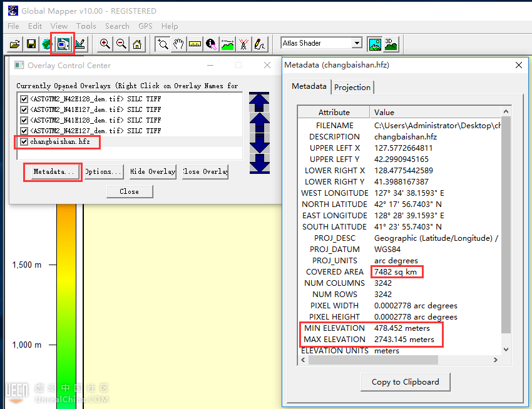Click the MAX ELEVATION value 2743.145 meters
Viewport: 532px width, 409px height.
[404, 340]
